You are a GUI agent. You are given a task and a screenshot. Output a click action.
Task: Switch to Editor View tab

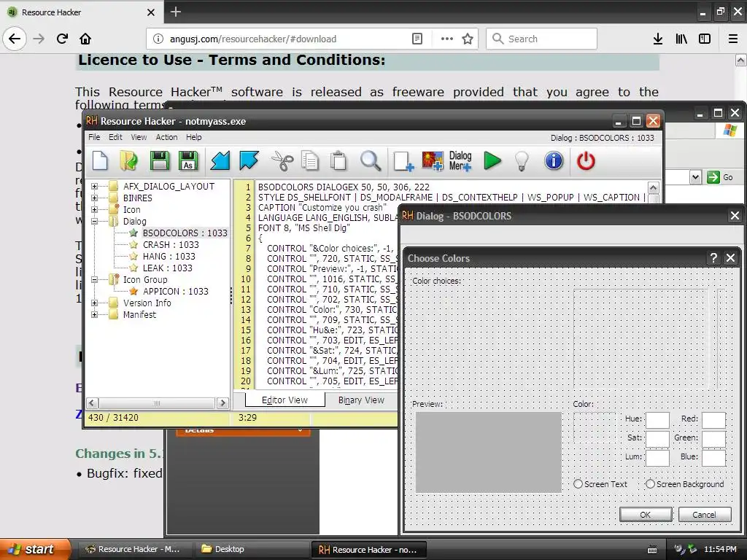pos(285,400)
